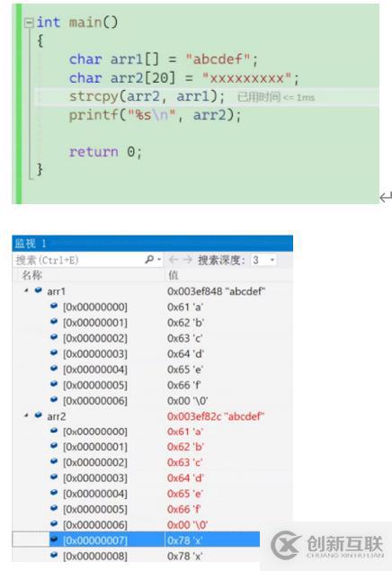Collapse the arr1 tree node
The height and width of the screenshot is (571, 392).
point(26,290)
